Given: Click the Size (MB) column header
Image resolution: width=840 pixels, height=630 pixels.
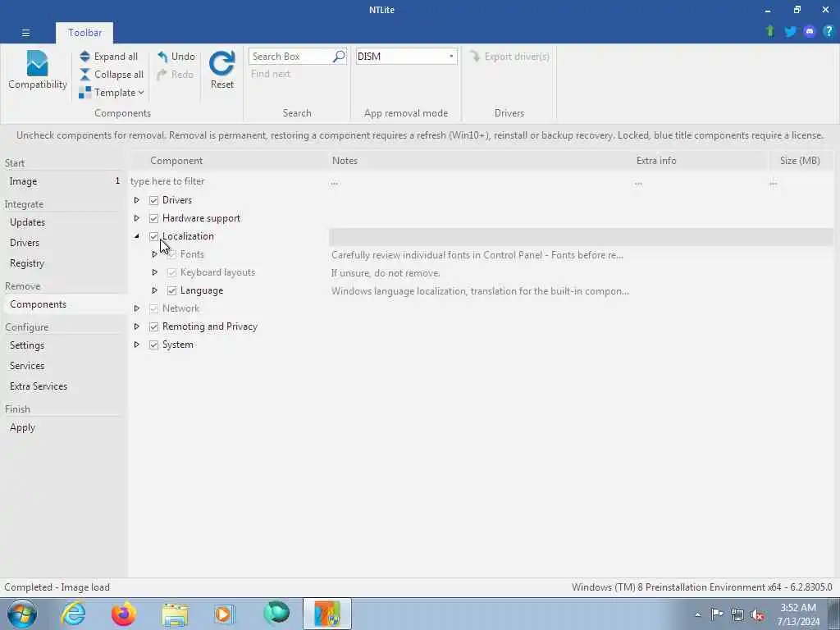Looking at the screenshot, I should click(x=800, y=161).
